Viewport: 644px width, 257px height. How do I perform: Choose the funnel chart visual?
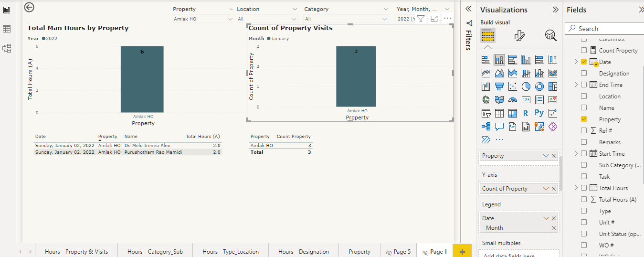point(499,86)
